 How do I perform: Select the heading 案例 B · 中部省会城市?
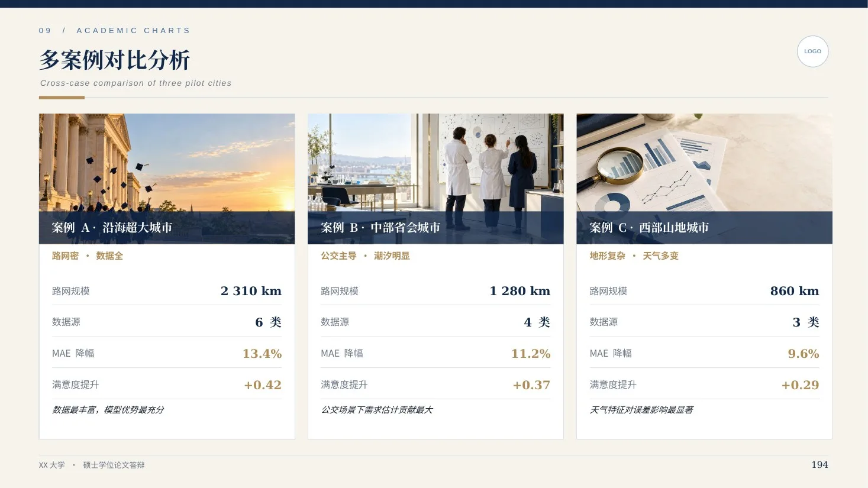click(x=380, y=228)
